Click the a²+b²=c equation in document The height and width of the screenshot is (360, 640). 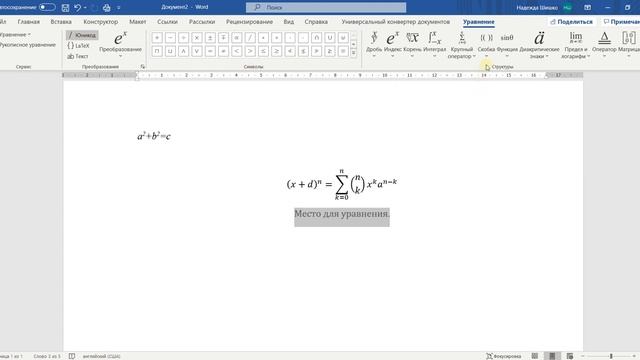pos(154,136)
